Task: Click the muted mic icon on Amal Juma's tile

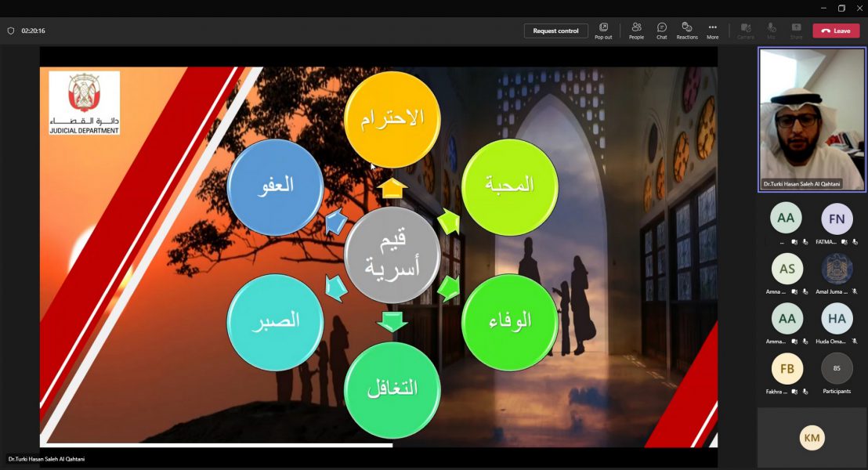Action: tap(854, 291)
